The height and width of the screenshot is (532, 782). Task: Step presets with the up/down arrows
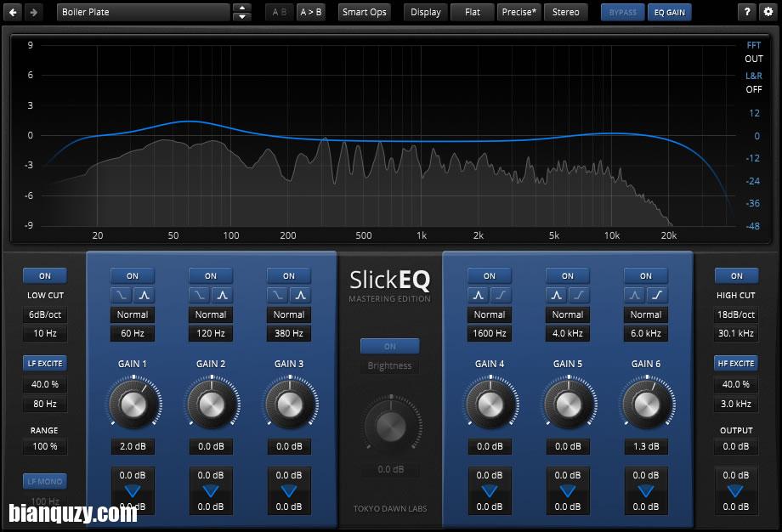pyautogui.click(x=242, y=12)
